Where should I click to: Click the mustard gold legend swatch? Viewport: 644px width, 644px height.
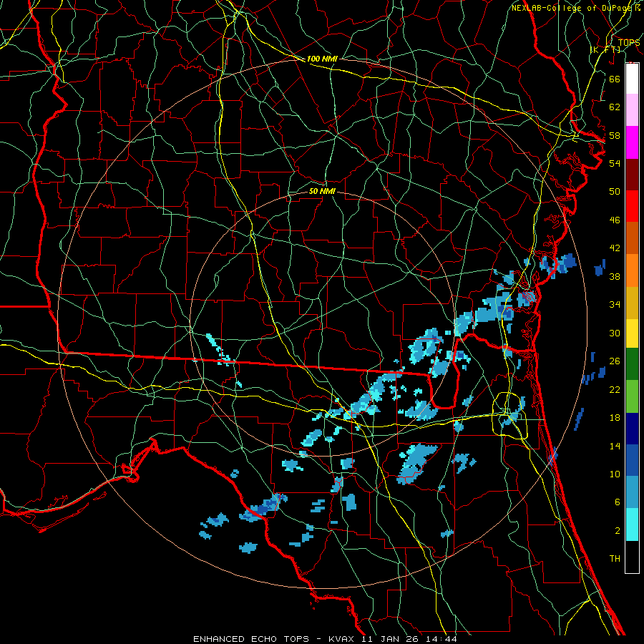click(632, 303)
